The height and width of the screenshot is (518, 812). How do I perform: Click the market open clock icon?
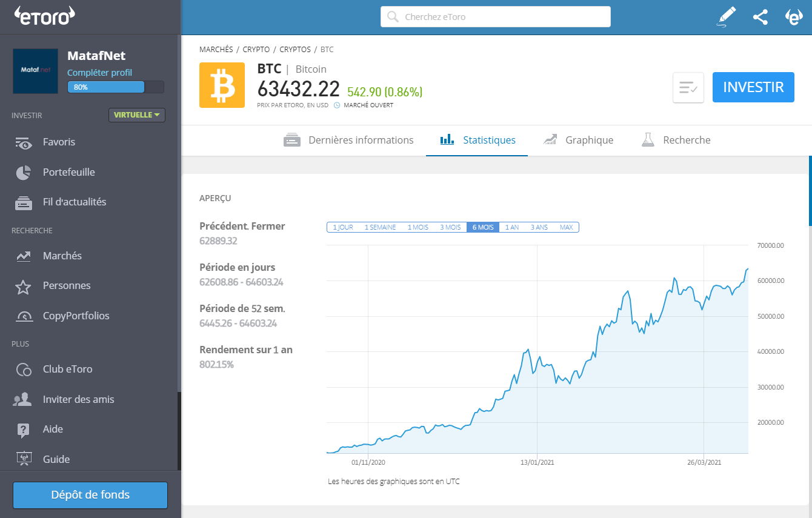click(337, 105)
